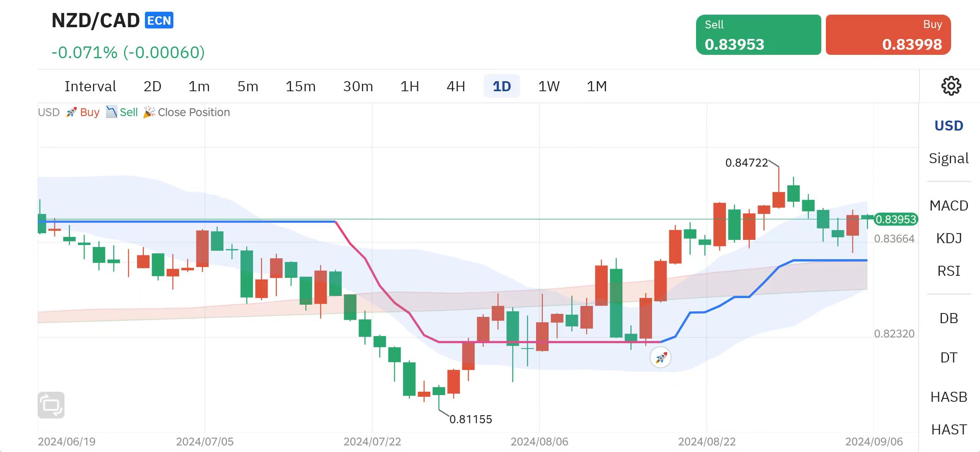Switch to the 4H interval

[x=456, y=86]
